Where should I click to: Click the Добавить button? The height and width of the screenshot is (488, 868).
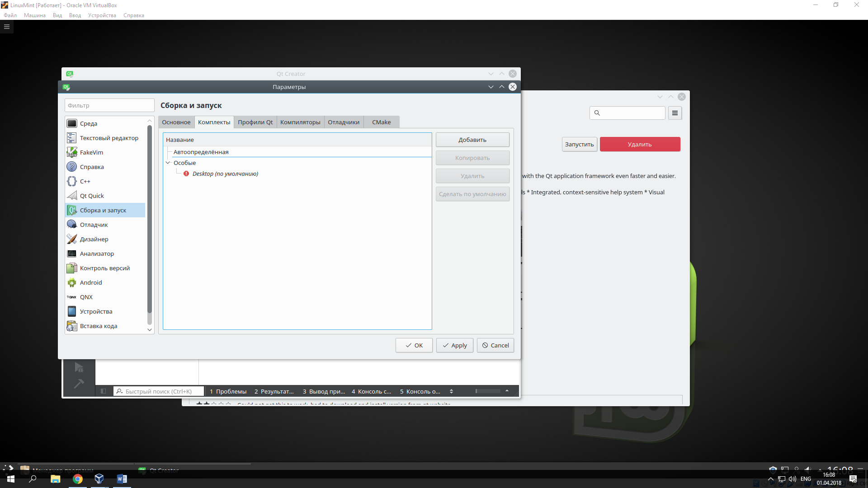click(472, 140)
